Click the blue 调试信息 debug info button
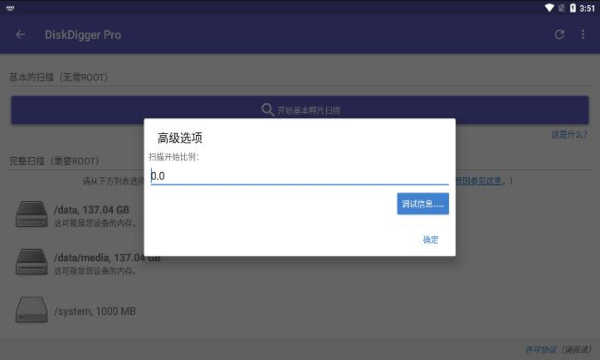Viewport: 600px width, 360px height. [x=423, y=204]
